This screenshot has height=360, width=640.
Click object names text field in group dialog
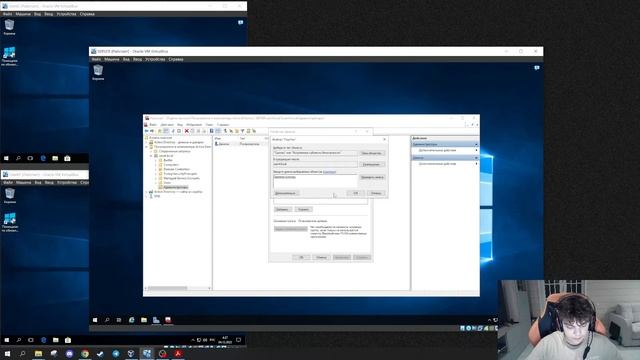(x=315, y=181)
